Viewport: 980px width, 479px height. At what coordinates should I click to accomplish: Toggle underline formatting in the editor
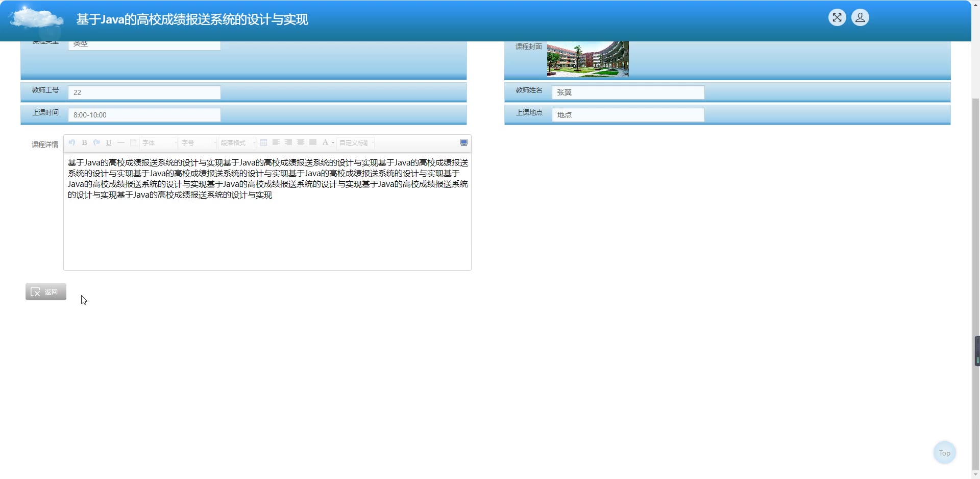point(109,143)
